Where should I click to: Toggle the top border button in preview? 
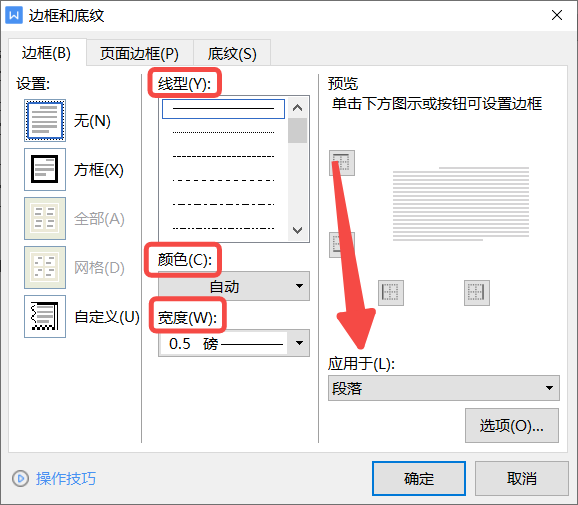pos(342,163)
